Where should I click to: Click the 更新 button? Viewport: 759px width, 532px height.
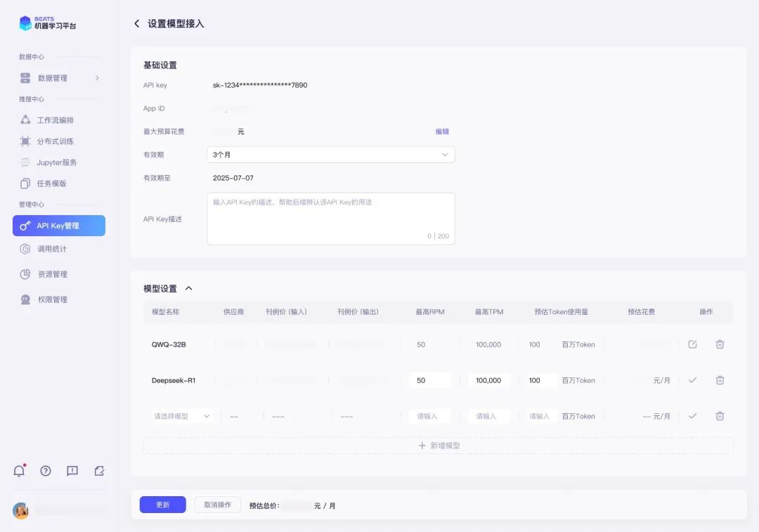(162, 505)
